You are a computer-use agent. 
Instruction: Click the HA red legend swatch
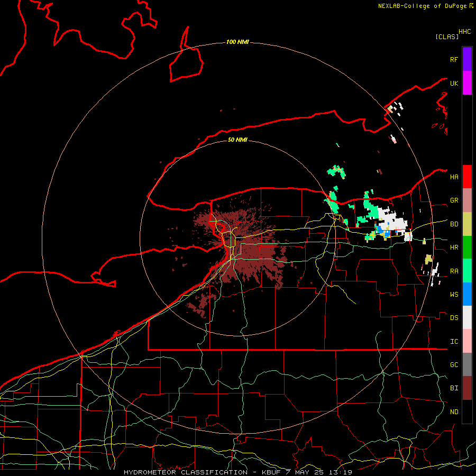point(467,177)
